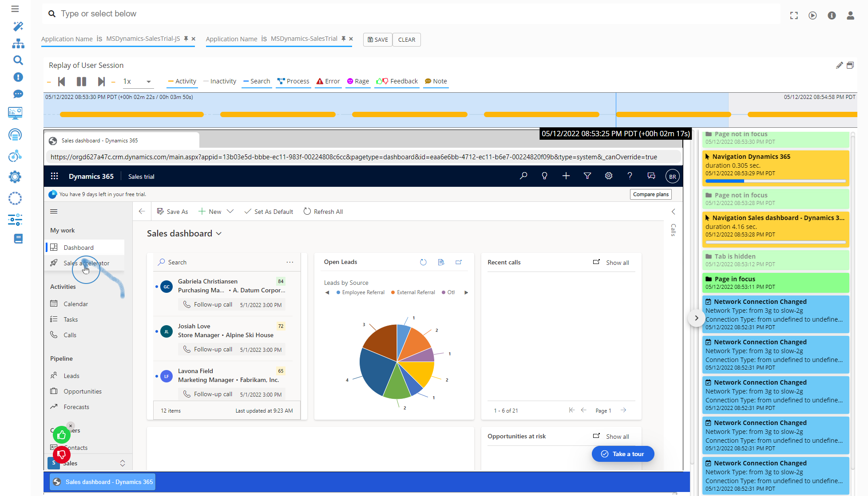Image resolution: width=868 pixels, height=496 pixels.
Task: Toggle the Inactivity legend filter
Action: [220, 81]
